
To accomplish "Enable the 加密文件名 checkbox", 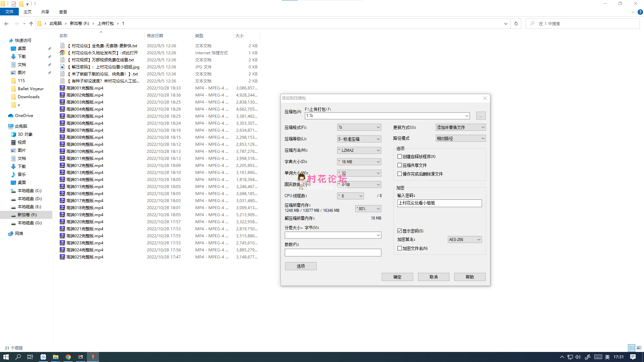I will pos(399,248).
